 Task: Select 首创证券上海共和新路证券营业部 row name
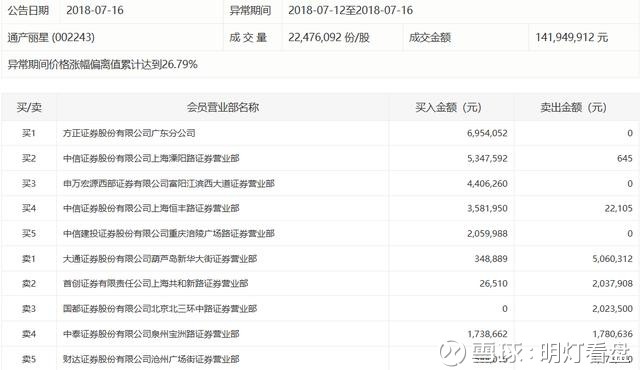[x=156, y=284]
